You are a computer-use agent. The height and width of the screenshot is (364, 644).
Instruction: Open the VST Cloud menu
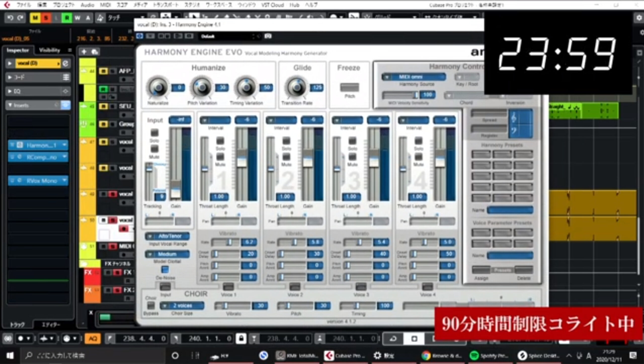[272, 5]
